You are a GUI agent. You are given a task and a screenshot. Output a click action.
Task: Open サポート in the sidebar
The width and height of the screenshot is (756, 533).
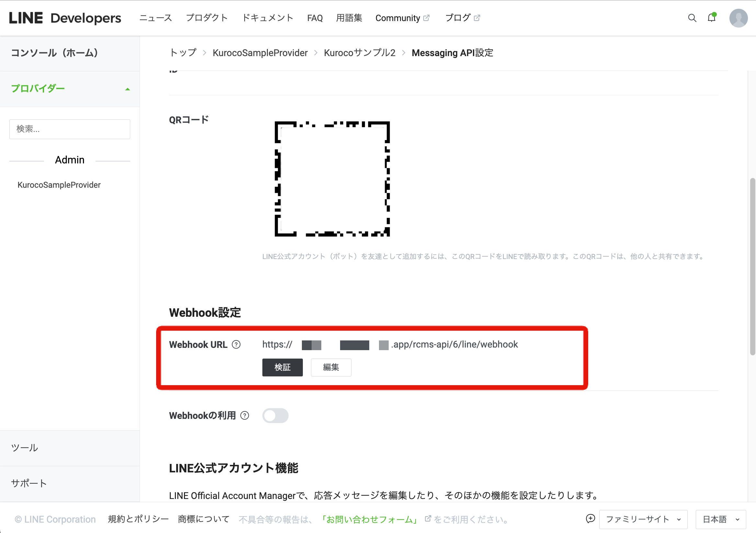(x=70, y=483)
